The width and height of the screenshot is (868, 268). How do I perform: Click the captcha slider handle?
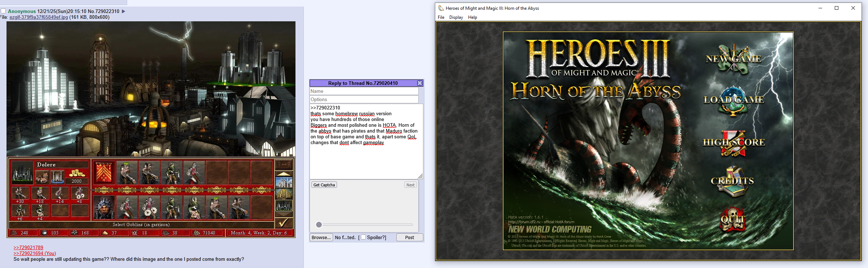click(319, 225)
